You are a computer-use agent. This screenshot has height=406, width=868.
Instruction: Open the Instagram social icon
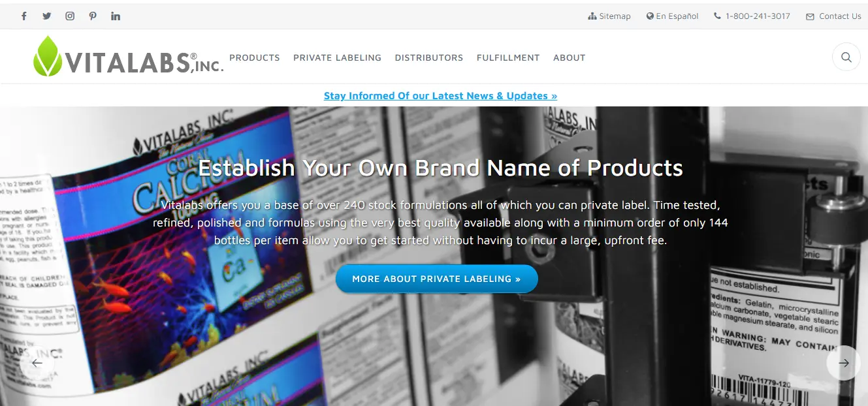pos(70,16)
